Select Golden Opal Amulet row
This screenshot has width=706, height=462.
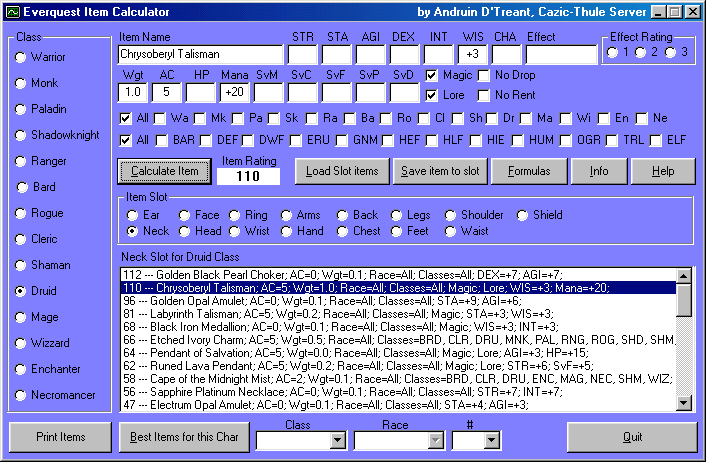coord(398,301)
